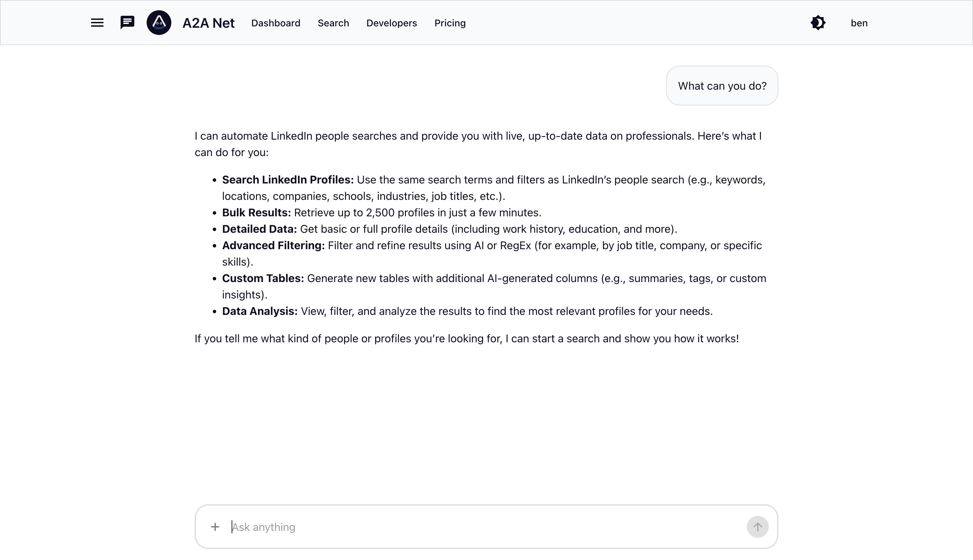The image size is (973, 560).
Task: Open the Developers nav link
Action: tap(392, 23)
